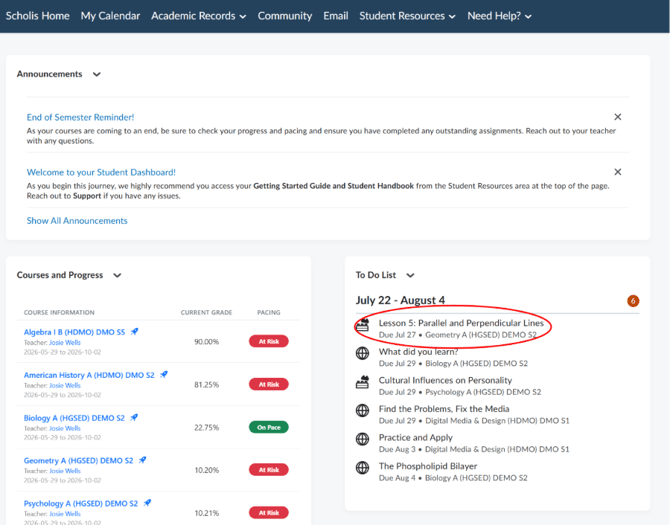This screenshot has width=670, height=525.
Task: Click the On Pace badge for Biology A
Action: [x=269, y=427]
